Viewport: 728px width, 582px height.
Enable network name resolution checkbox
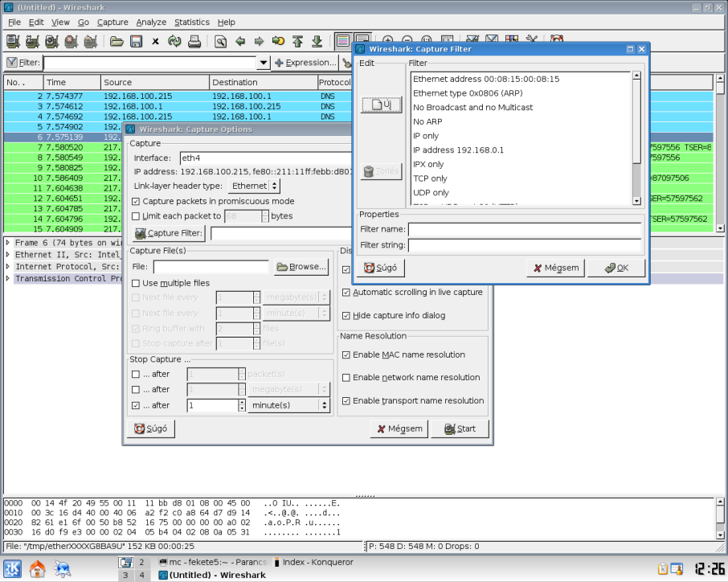tap(346, 378)
